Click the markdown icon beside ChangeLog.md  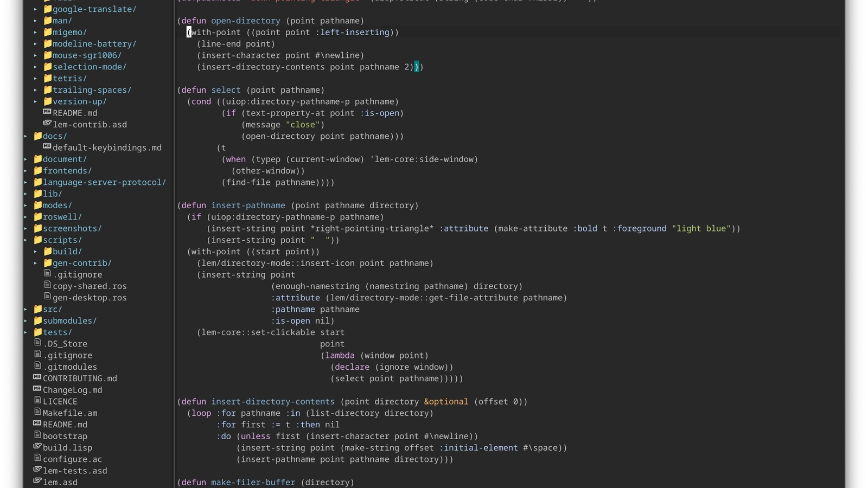tap(37, 389)
